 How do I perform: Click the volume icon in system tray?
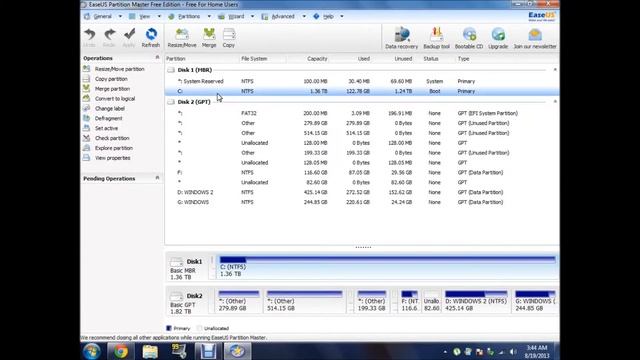[513, 351]
